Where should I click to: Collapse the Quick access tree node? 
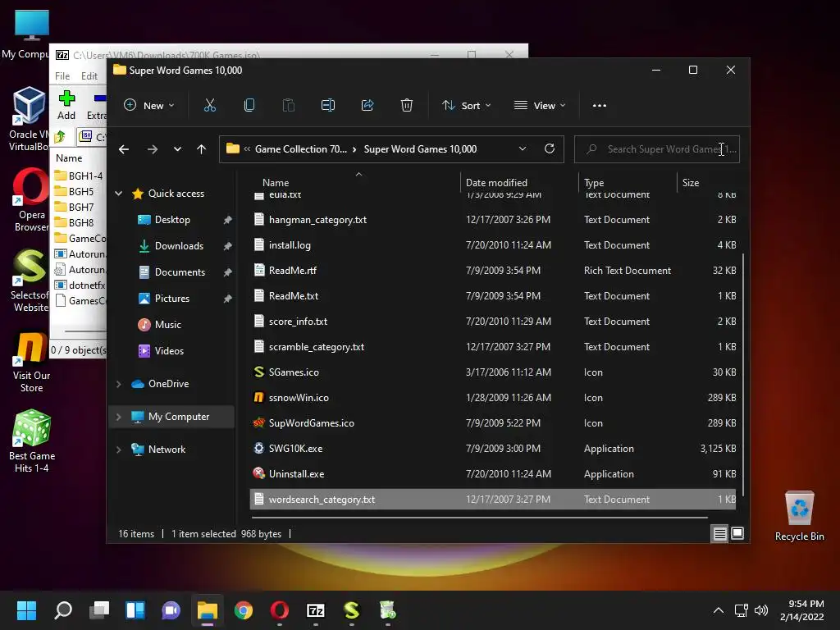click(118, 194)
